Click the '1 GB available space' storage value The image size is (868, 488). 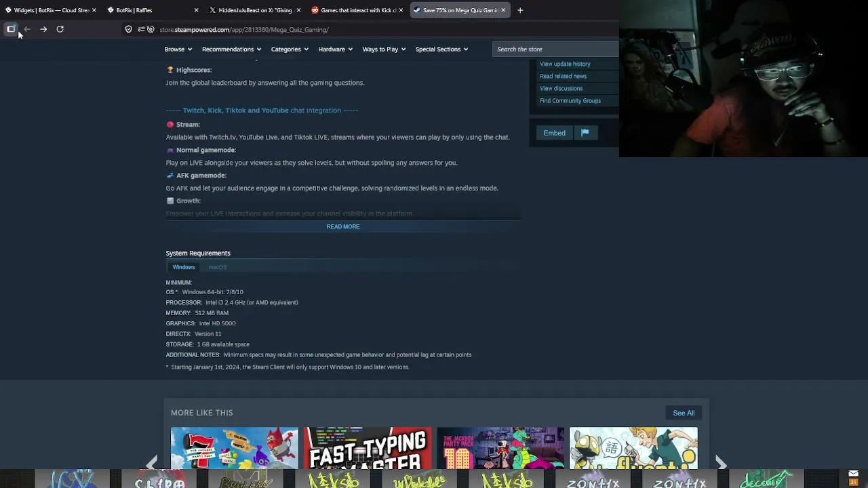click(x=223, y=344)
